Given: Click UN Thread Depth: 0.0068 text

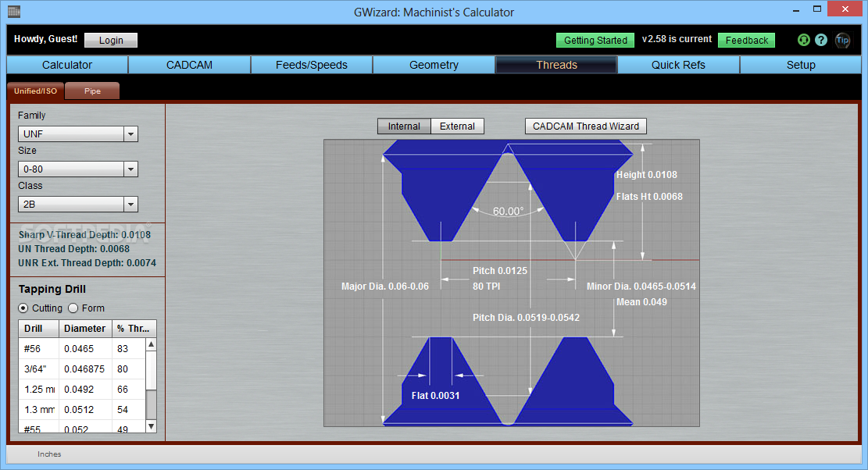Looking at the screenshot, I should click(x=73, y=249).
